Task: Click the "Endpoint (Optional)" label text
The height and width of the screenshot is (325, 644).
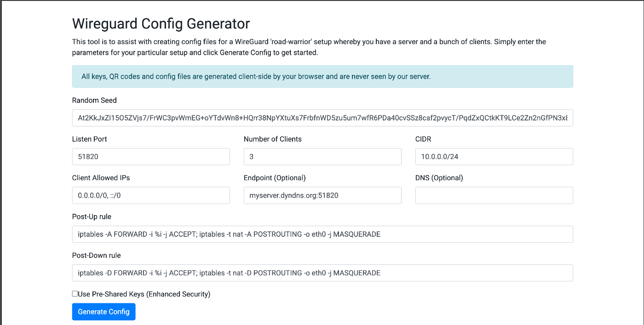Action: coord(275,178)
